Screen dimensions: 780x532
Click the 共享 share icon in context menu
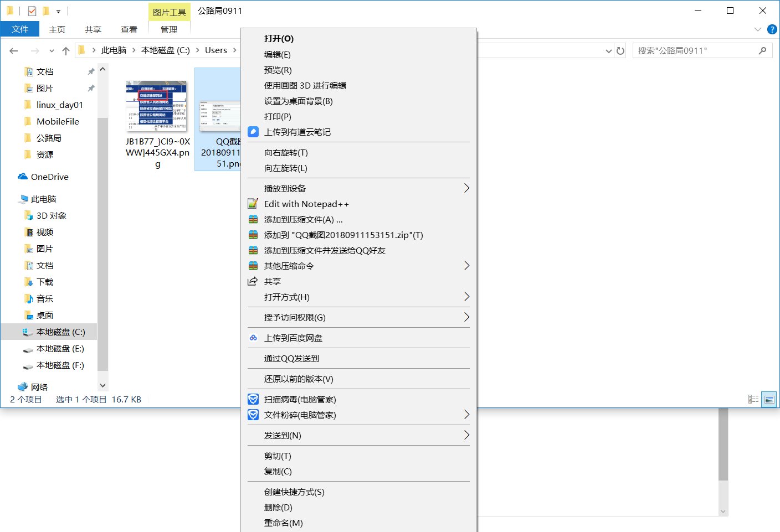(253, 281)
